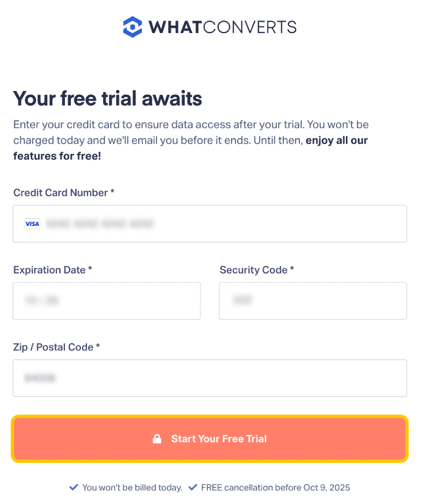
Task: Click the checkmark beside "You won't be billed today"
Action: (74, 488)
